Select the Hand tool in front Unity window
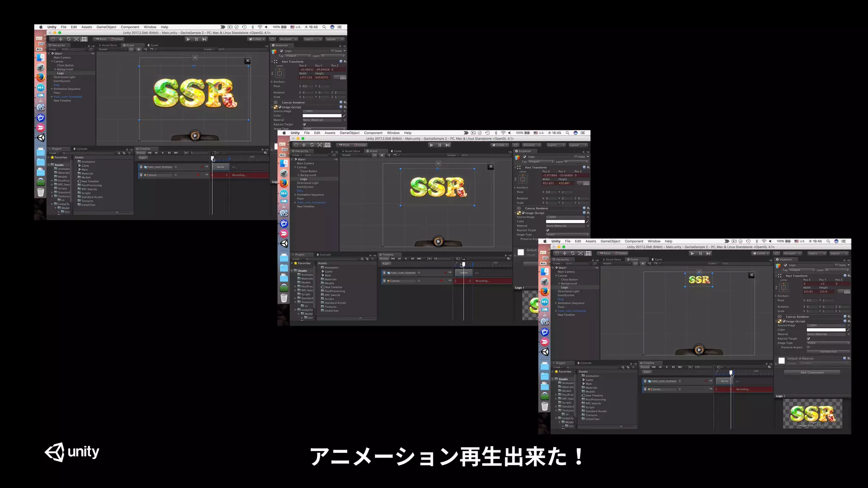The width and height of the screenshot is (868, 488). click(x=556, y=253)
